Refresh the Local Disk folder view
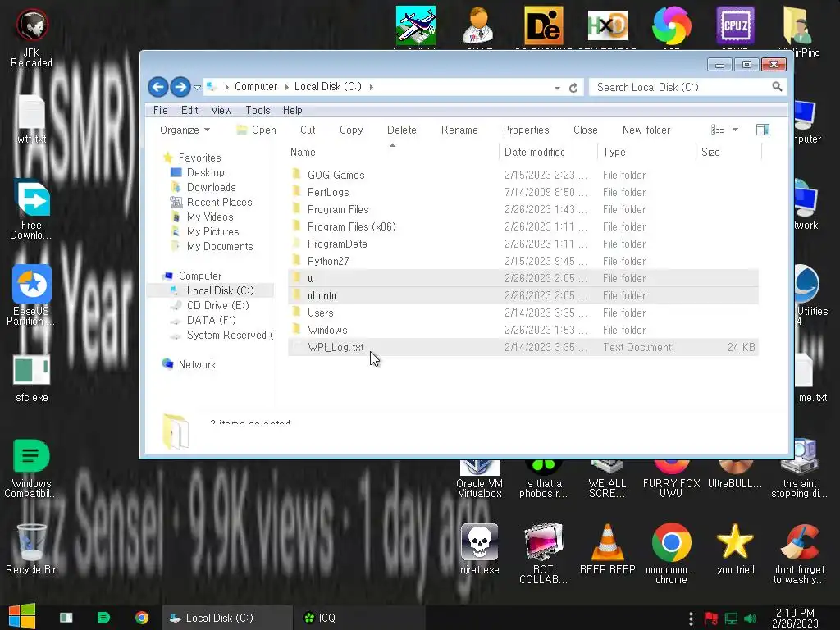 (x=573, y=87)
